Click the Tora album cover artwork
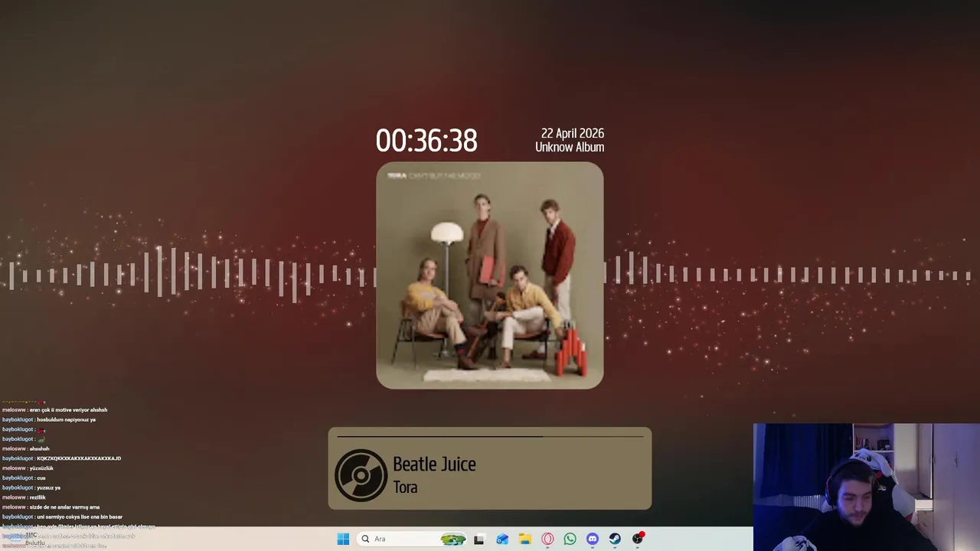980x551 pixels. [490, 275]
